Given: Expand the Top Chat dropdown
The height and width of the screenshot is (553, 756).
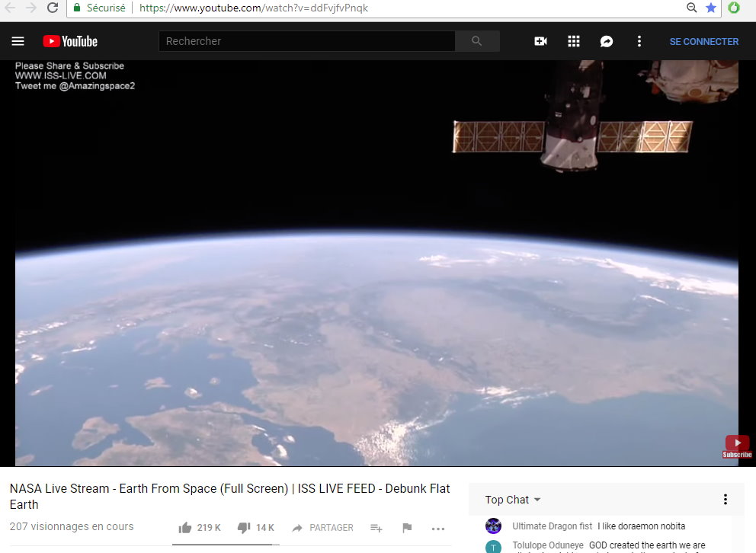Looking at the screenshot, I should [513, 500].
